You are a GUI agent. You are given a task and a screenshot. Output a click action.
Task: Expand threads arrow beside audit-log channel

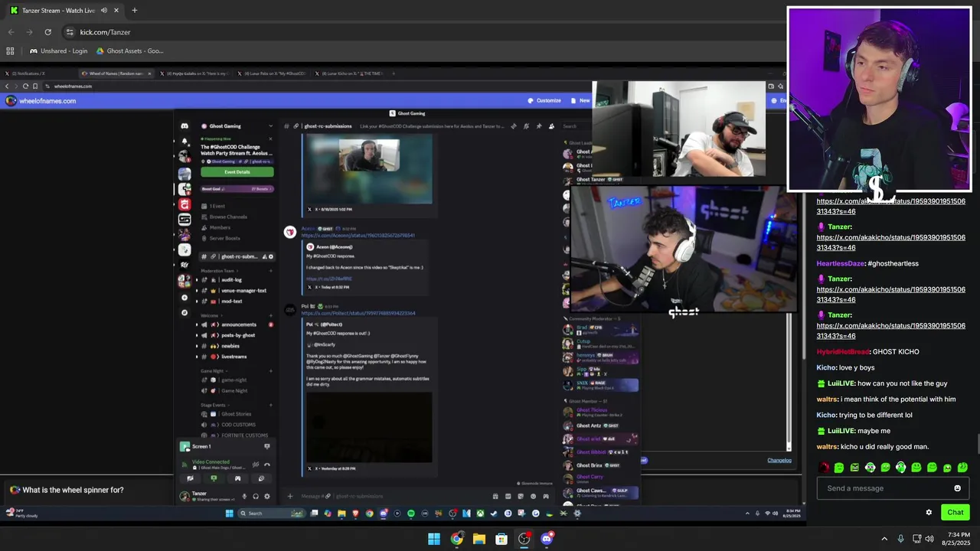point(197,280)
